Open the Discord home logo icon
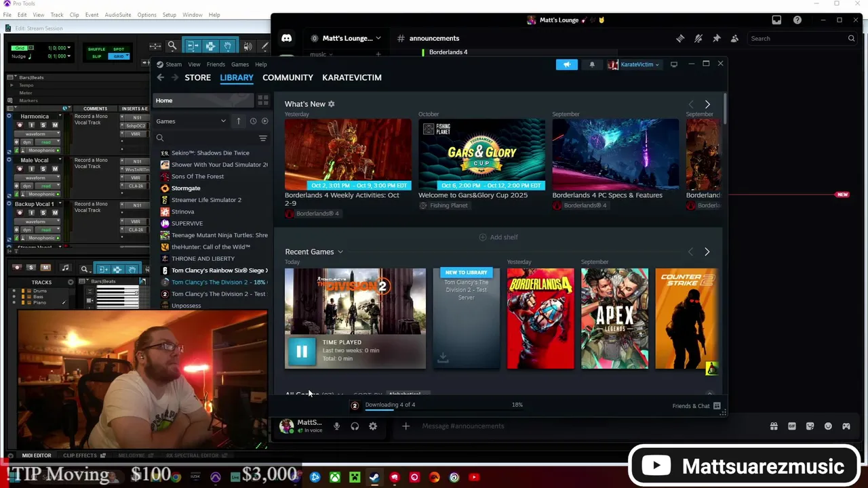 coord(286,39)
